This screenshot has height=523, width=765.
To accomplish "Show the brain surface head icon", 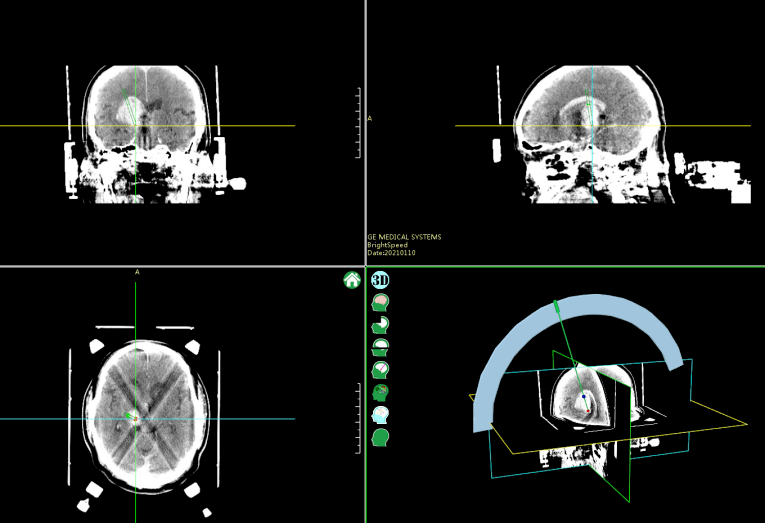I will [380, 302].
